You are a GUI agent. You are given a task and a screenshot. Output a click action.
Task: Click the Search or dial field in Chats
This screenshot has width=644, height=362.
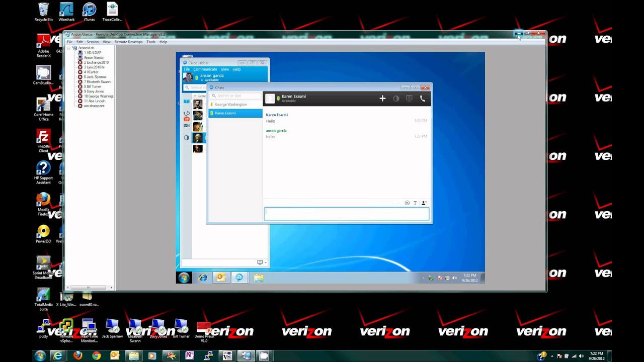235,96
